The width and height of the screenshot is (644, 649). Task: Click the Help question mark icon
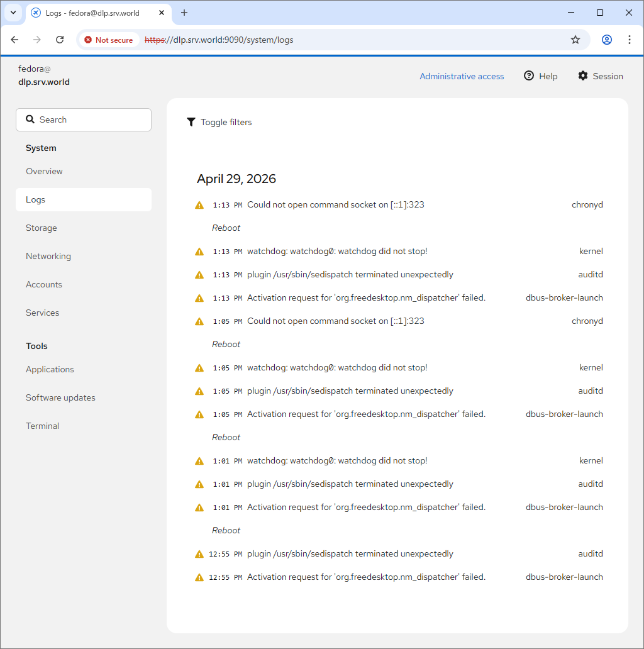point(528,75)
